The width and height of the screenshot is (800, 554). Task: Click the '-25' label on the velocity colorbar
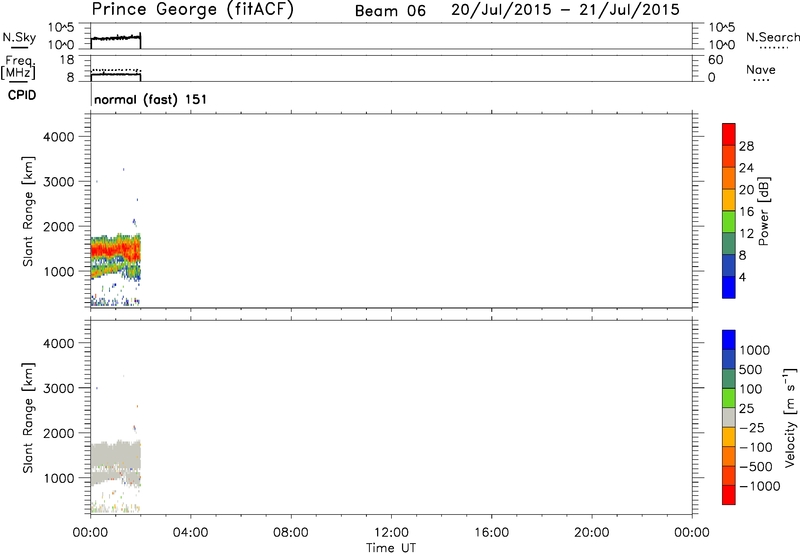[752, 427]
